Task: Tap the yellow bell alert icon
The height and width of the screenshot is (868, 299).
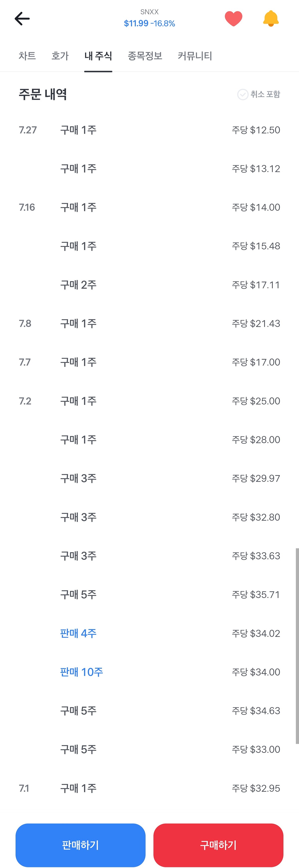Action: pos(271,18)
